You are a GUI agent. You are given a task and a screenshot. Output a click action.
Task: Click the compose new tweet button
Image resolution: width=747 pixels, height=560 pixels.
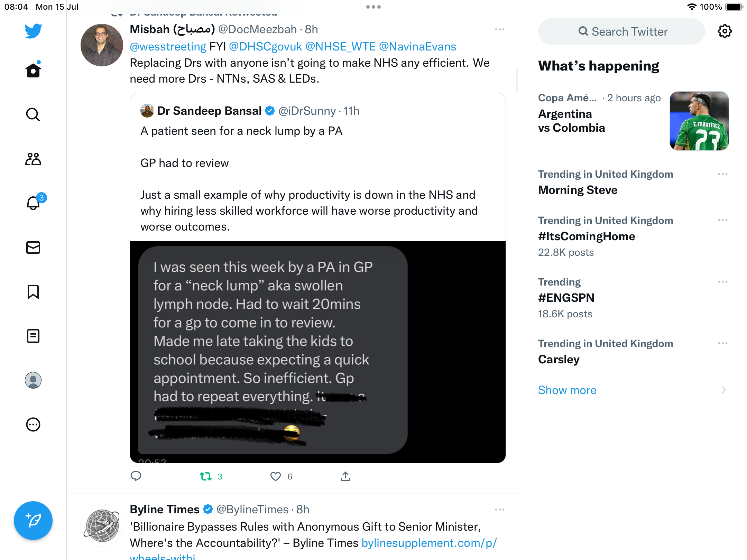33,521
